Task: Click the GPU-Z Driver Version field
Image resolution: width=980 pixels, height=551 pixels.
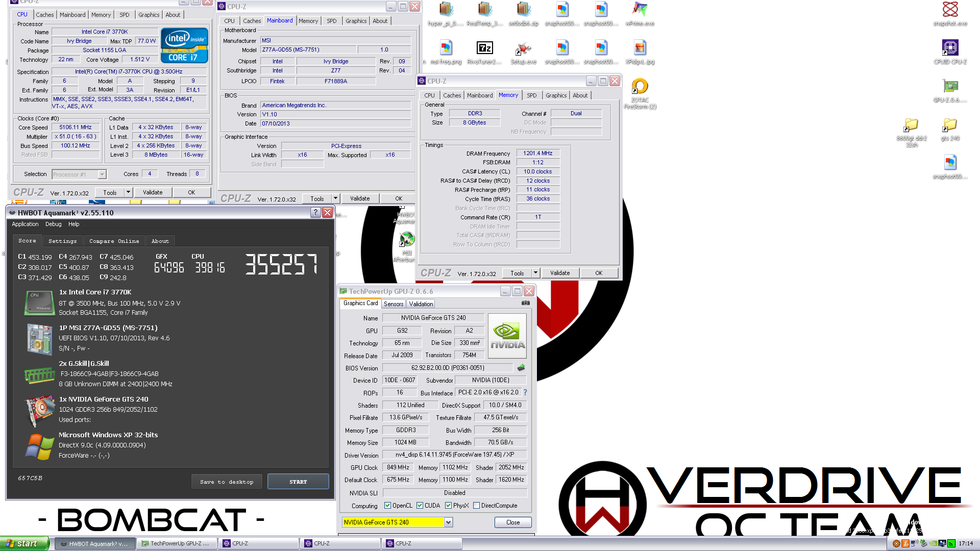Action: click(x=454, y=455)
